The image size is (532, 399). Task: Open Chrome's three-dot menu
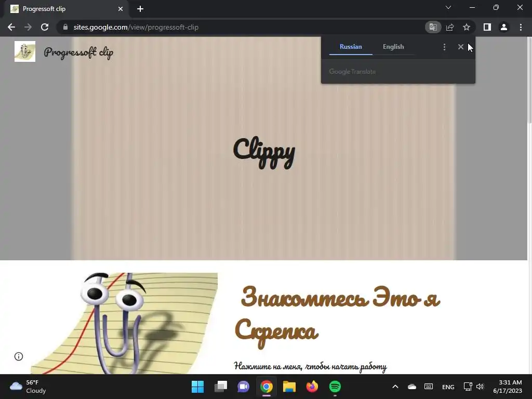coord(521,27)
